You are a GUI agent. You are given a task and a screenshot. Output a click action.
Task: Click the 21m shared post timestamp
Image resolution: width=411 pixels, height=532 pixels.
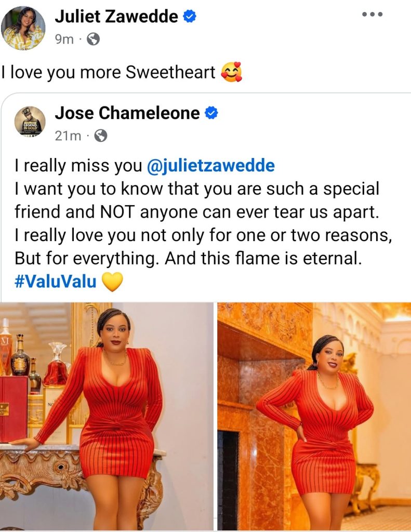tap(68, 136)
